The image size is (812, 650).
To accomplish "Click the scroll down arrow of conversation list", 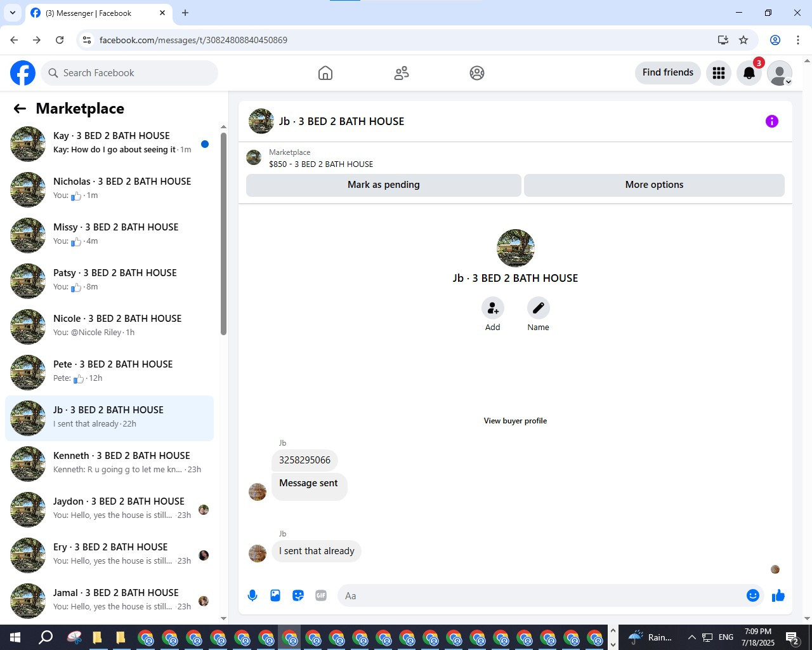I will pyautogui.click(x=223, y=618).
